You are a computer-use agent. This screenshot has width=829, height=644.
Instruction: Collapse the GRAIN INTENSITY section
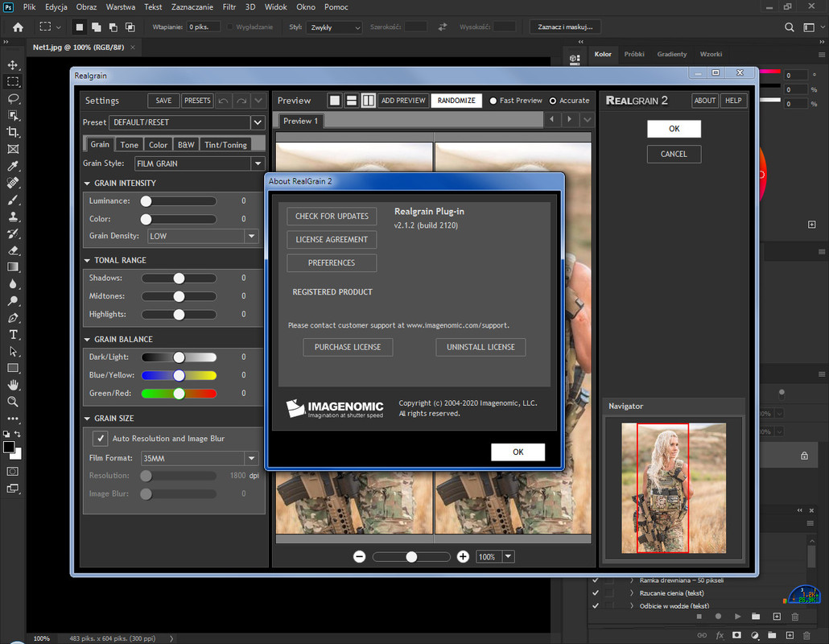87,184
